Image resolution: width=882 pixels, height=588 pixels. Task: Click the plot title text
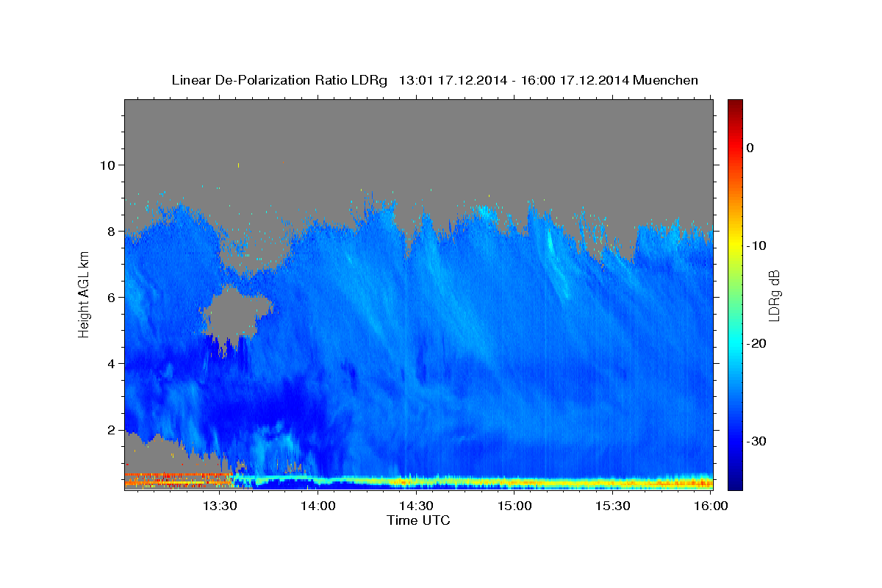[x=434, y=80]
